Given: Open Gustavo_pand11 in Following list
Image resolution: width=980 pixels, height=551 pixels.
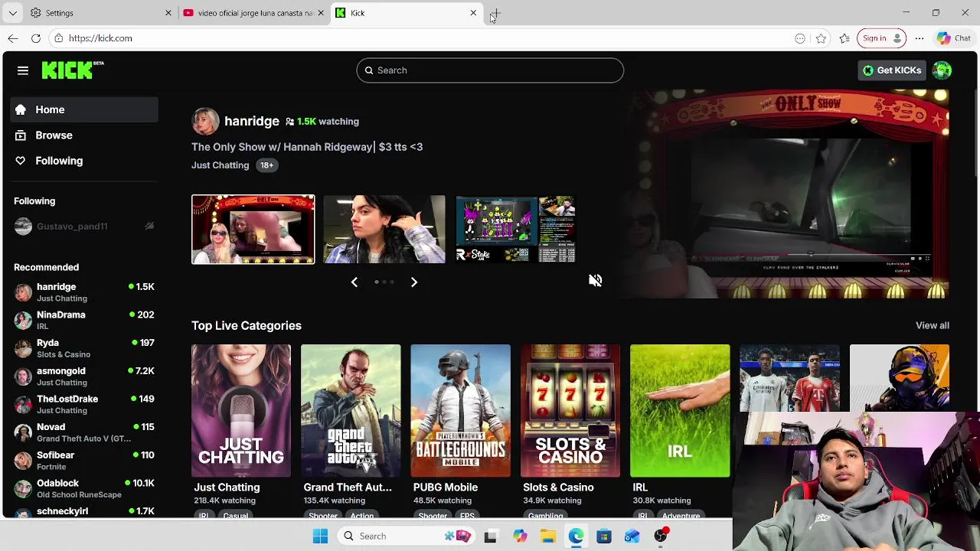Looking at the screenshot, I should coord(84,227).
